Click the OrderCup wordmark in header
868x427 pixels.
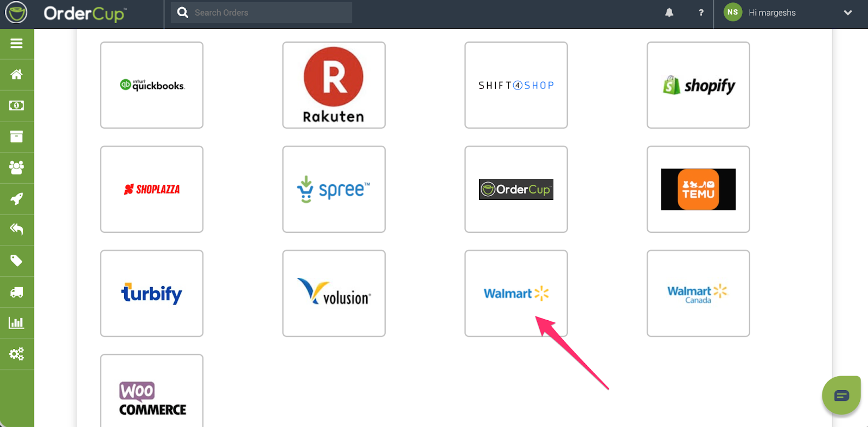[x=85, y=14]
